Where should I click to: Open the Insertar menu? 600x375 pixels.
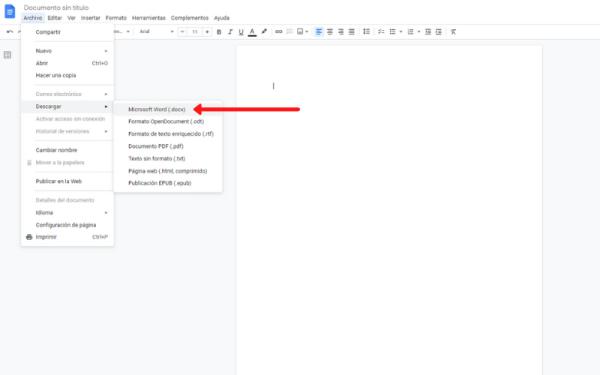click(90, 18)
